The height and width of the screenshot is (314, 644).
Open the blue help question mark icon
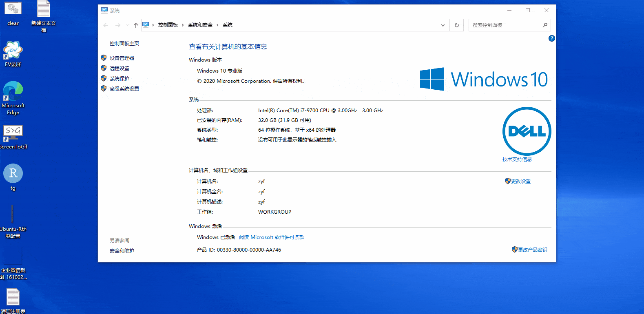(552, 38)
